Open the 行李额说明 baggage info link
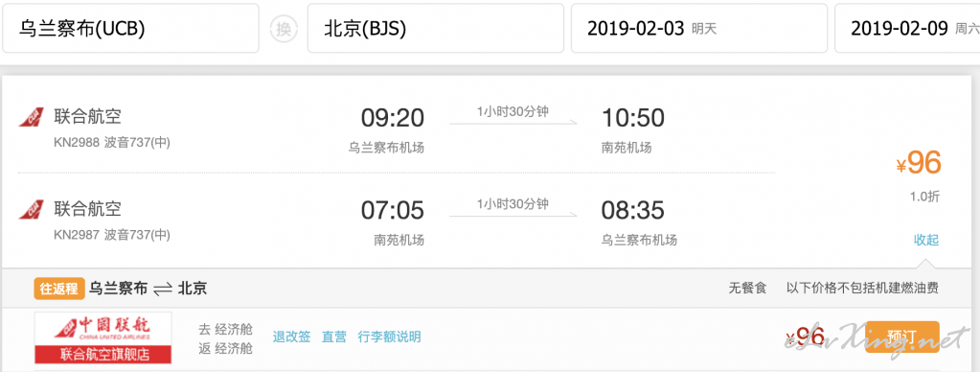This screenshot has height=372, width=980. click(x=389, y=337)
